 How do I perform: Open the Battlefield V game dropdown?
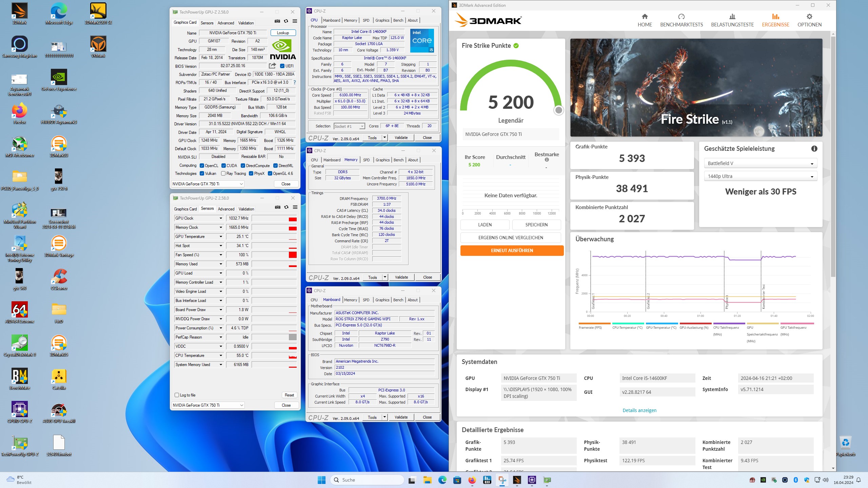pyautogui.click(x=761, y=163)
